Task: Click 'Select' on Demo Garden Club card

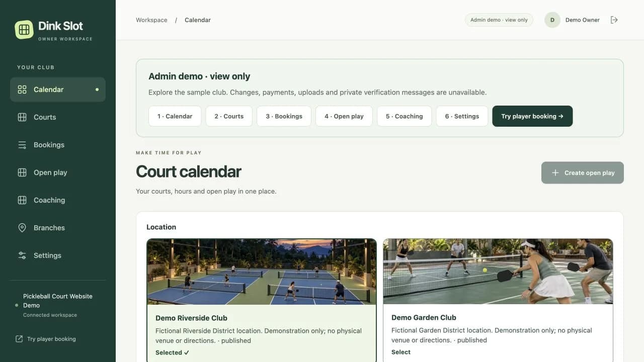Action: tap(401, 352)
